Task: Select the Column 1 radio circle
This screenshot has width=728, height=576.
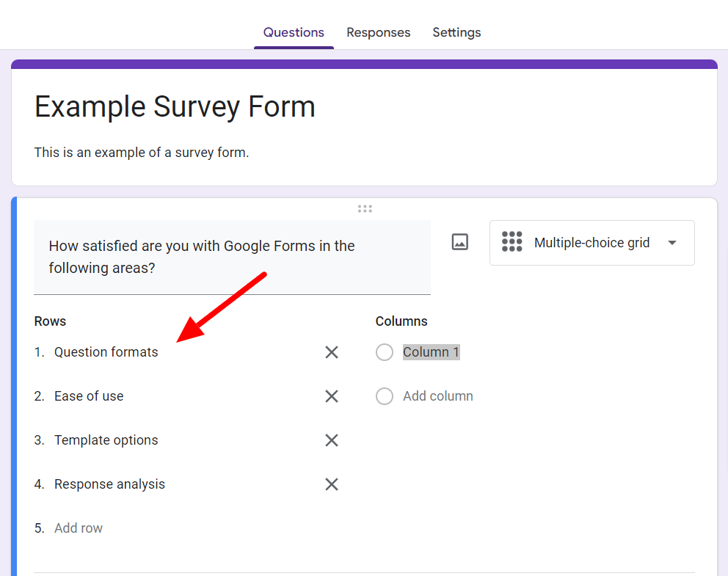Action: (x=385, y=352)
